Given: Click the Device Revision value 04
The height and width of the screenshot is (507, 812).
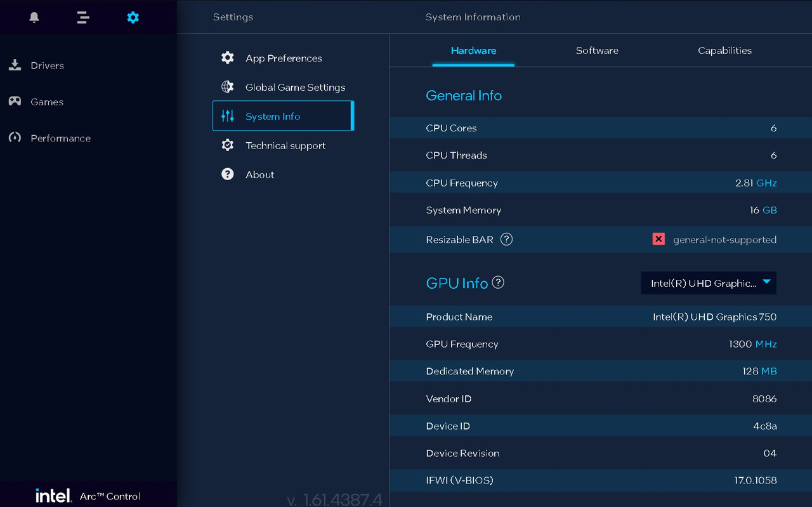Looking at the screenshot, I should [769, 453].
